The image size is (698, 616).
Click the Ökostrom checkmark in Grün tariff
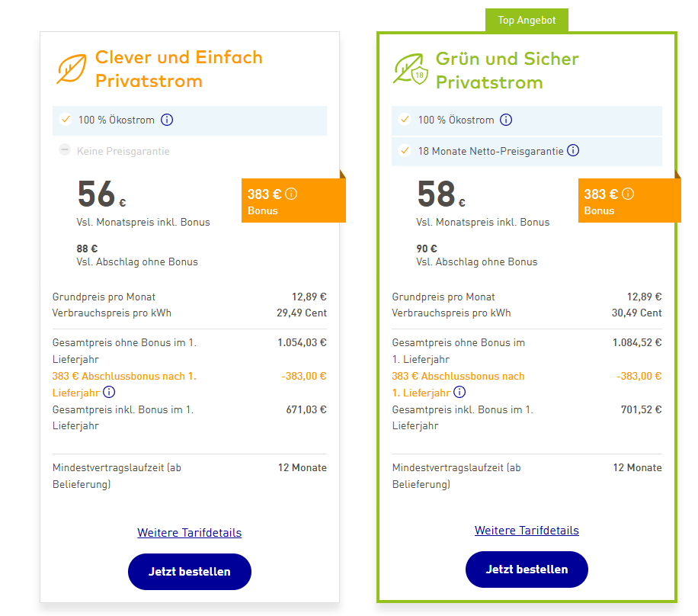(x=405, y=120)
